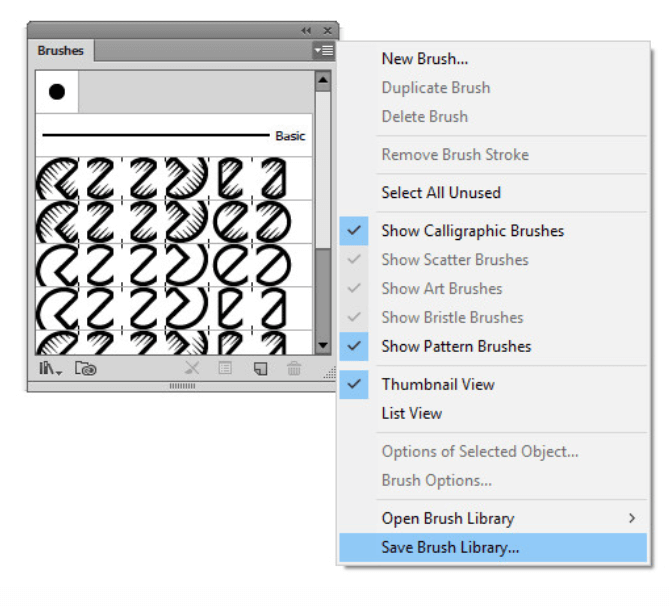Screen dimensions: 670x606
Task: Choose Brush Options... menu item
Action: pyautogui.click(x=493, y=480)
